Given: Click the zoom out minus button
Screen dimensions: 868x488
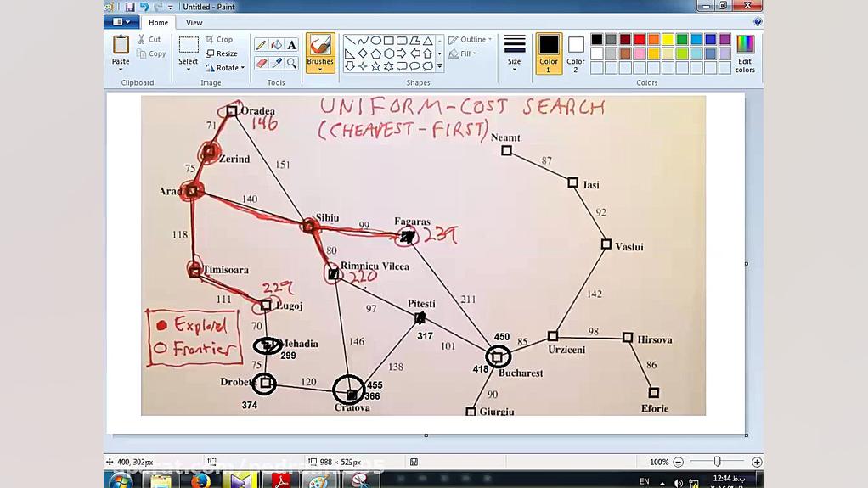Looking at the screenshot, I should pyautogui.click(x=678, y=462).
